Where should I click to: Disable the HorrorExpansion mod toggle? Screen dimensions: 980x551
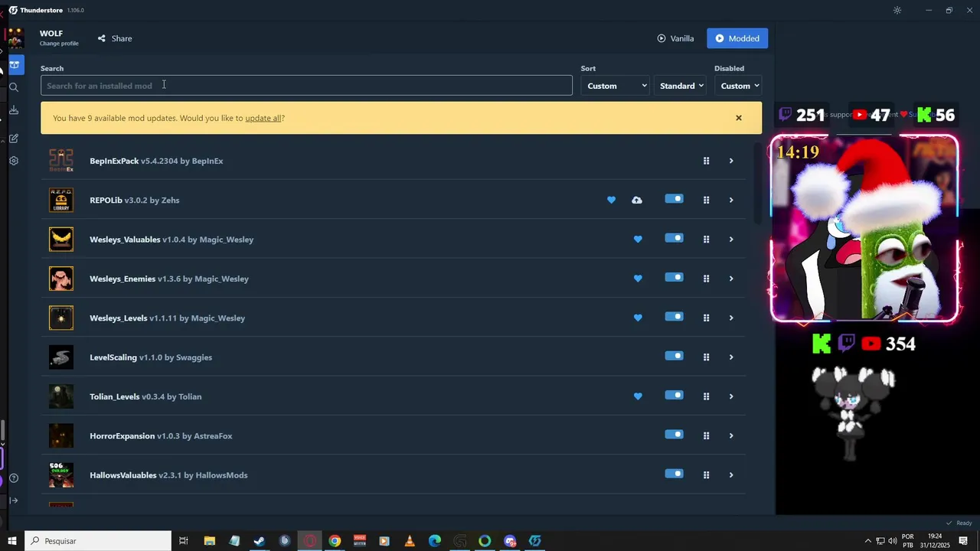(674, 435)
